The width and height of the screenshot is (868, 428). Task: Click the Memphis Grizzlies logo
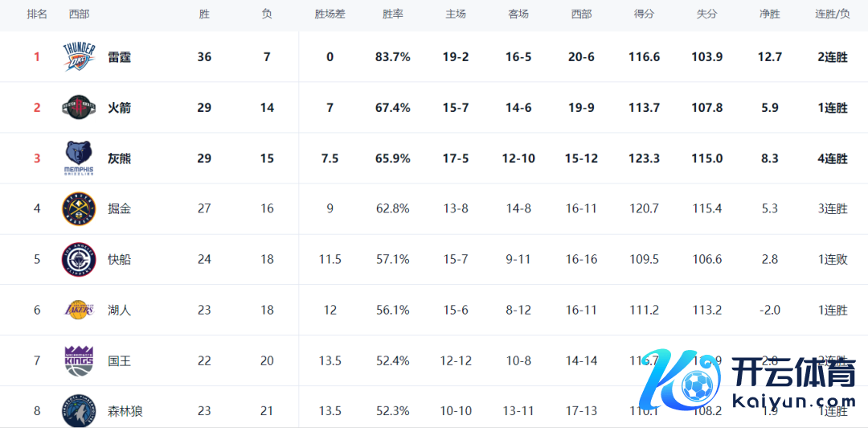coord(79,158)
